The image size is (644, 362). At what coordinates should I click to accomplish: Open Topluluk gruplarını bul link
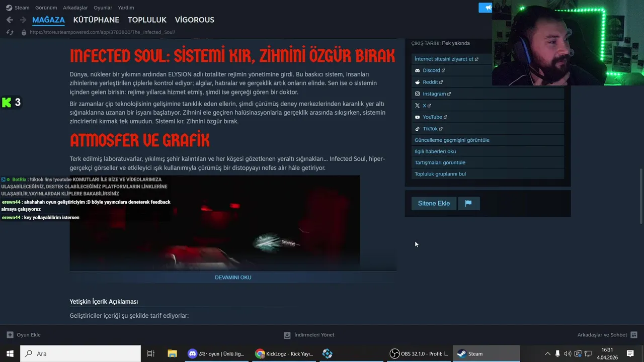click(x=440, y=174)
